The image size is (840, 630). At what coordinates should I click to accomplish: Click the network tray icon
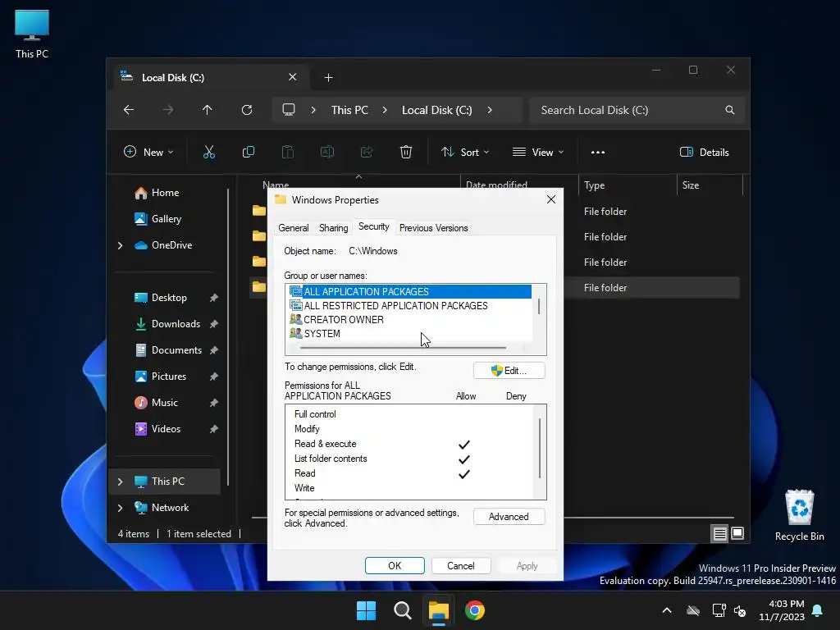(719, 610)
